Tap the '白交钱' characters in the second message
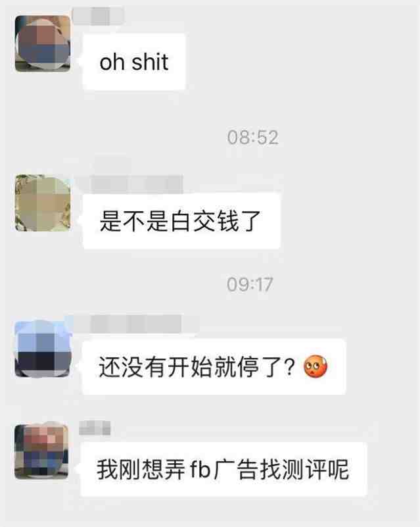Viewport: 420px width, 527px height. tap(204, 221)
